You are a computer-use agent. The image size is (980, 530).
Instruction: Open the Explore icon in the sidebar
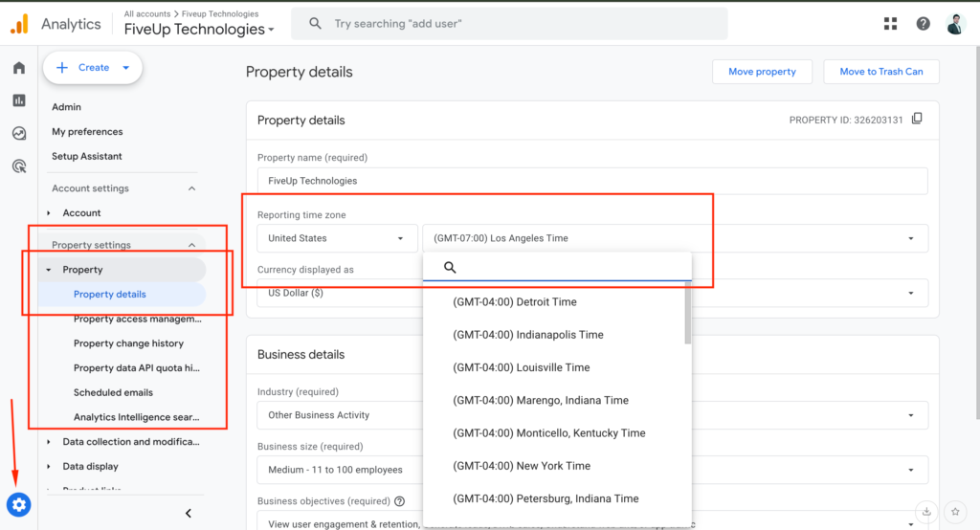pyautogui.click(x=19, y=133)
